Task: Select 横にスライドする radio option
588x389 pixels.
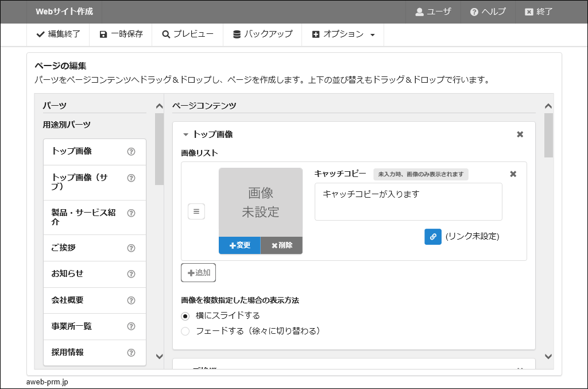Action: [x=185, y=316]
